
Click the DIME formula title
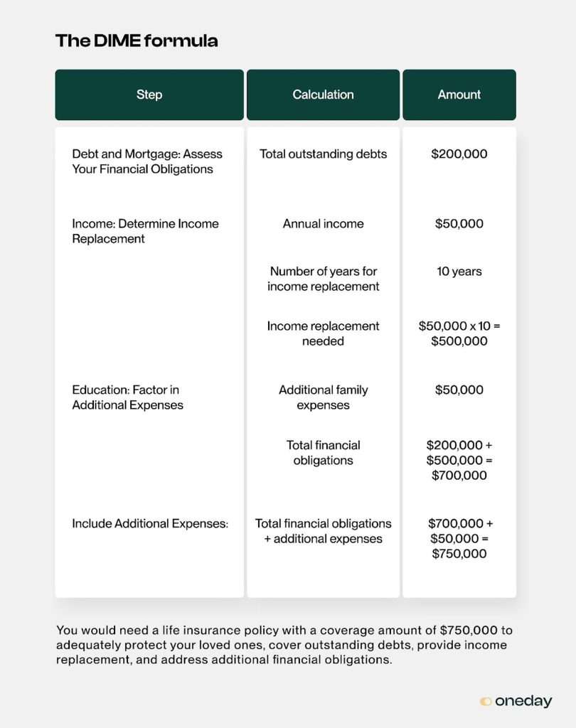click(137, 41)
